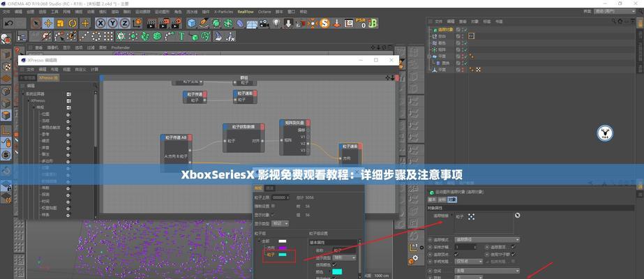Toggle green checkmark on fourth object row
Image resolution: width=644 pixels, height=279 pixels.
(x=465, y=50)
